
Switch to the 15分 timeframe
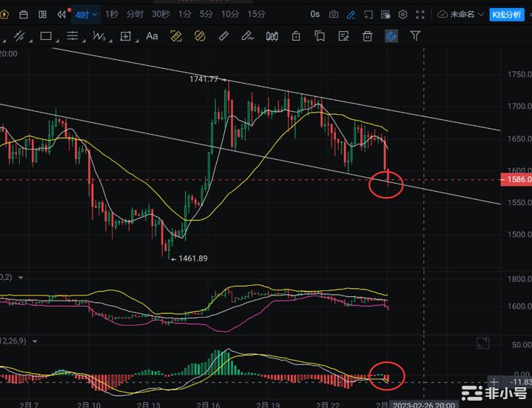coord(256,14)
